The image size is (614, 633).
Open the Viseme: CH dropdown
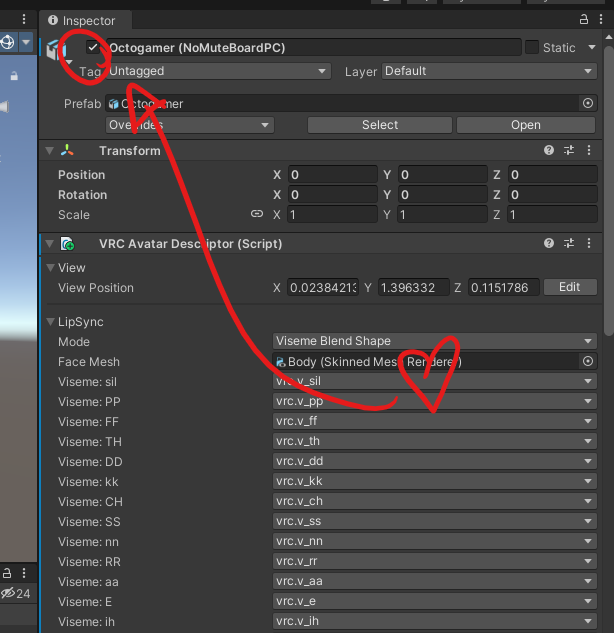tap(435, 501)
